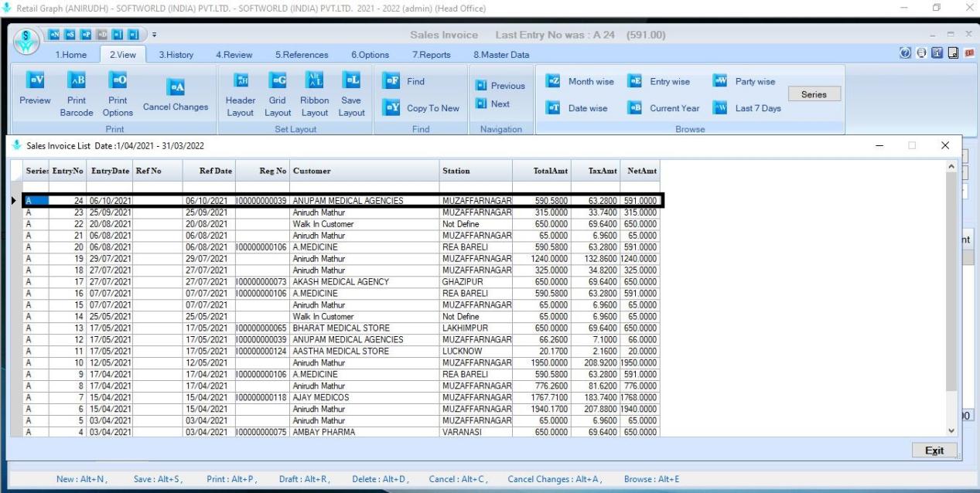980x493 pixels.
Task: Click the Cancel Changes icon
Action: coord(176,87)
